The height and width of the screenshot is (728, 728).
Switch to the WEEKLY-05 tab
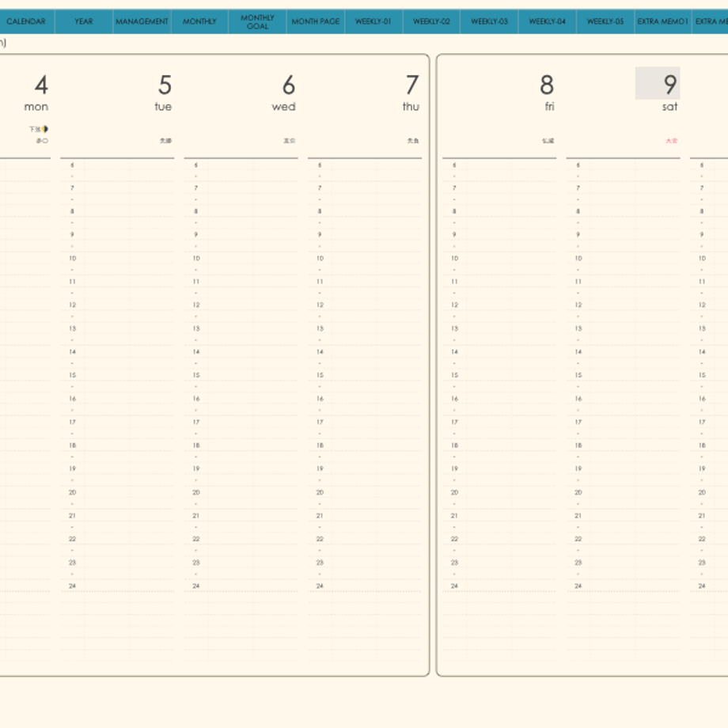605,21
